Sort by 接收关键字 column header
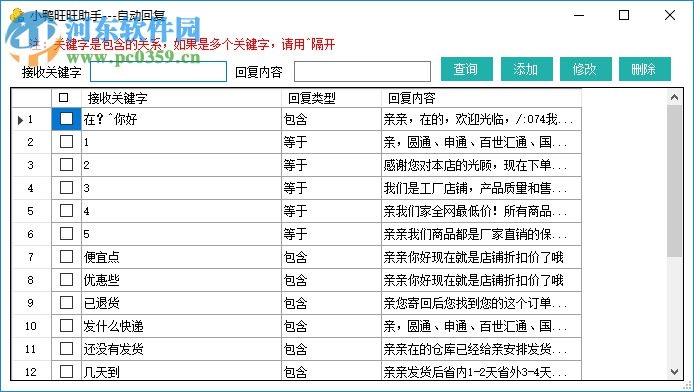 click(181, 98)
